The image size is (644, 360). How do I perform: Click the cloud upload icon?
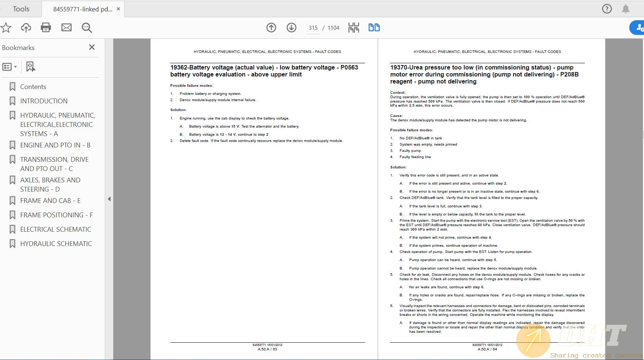[x=26, y=28]
